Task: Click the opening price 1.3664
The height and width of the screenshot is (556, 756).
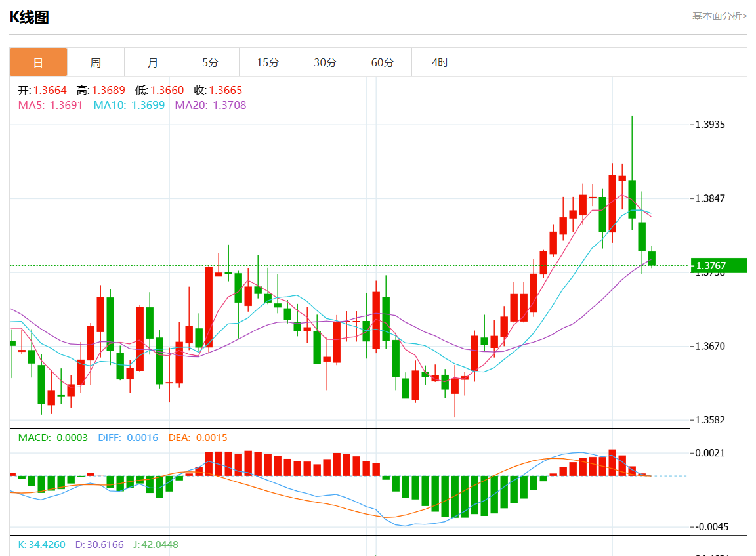Action: [x=50, y=90]
